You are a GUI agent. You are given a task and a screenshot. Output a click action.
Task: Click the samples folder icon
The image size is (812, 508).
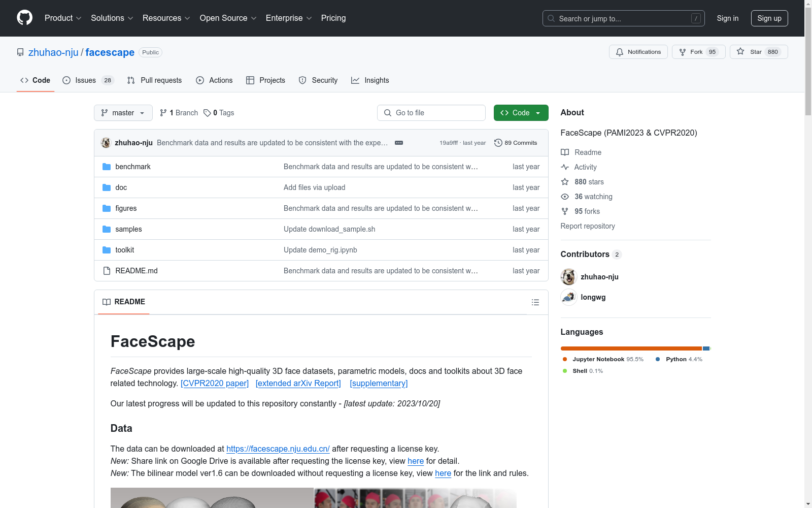coord(107,229)
